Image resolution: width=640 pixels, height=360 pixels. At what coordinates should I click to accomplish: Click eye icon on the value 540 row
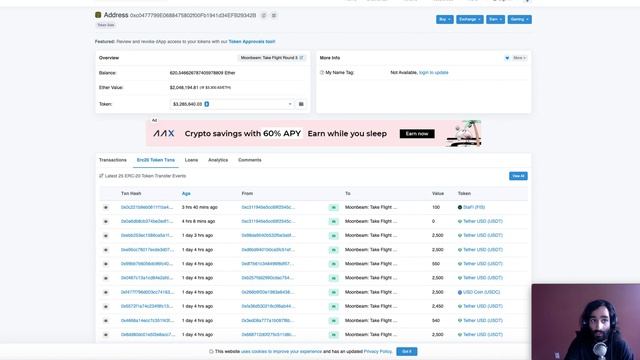tap(106, 320)
